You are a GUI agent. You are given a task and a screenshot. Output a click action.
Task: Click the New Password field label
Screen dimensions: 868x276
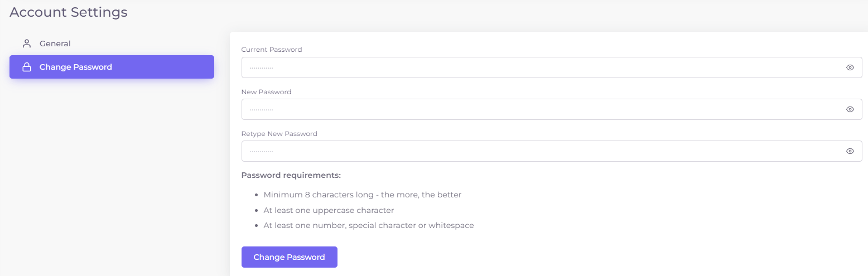(x=266, y=92)
